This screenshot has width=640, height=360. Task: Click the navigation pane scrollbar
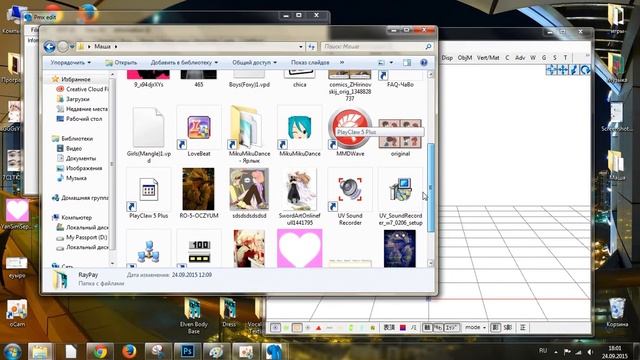(112, 163)
